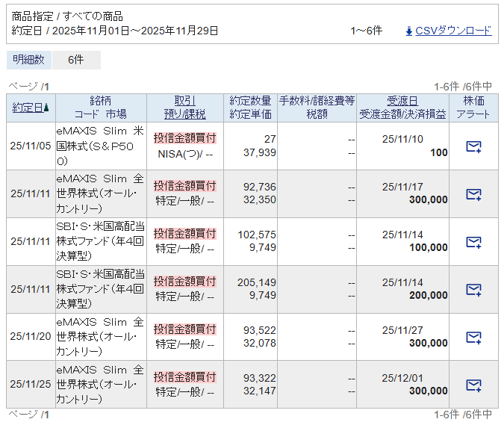
Task: Click the ページ /1 indicator below the table
Action: point(28,414)
